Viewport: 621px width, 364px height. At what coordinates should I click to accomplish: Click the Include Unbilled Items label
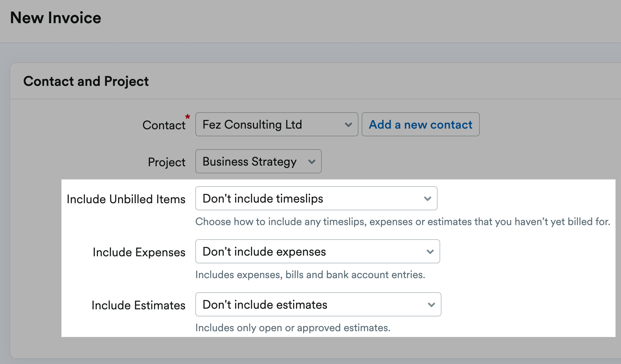pos(126,199)
